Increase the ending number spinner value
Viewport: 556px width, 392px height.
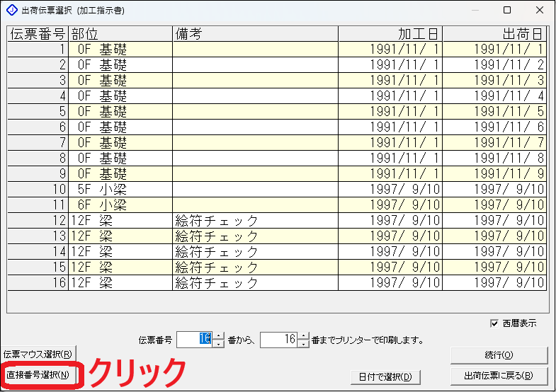pos(303,336)
